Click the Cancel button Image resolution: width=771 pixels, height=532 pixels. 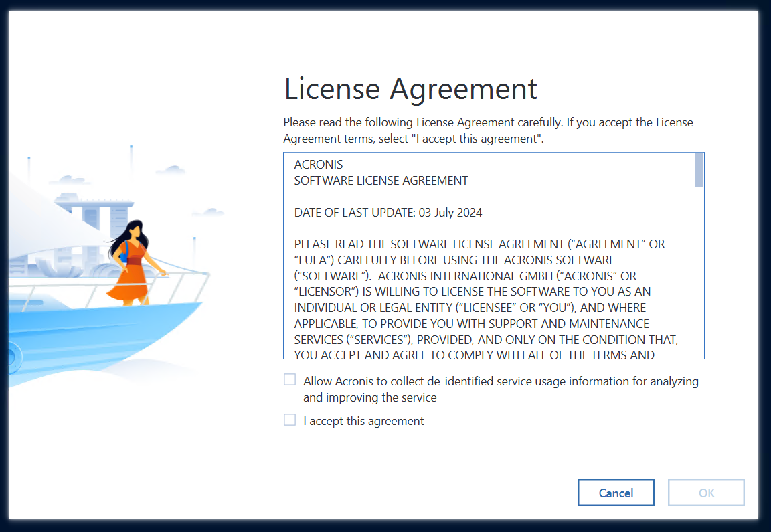point(616,493)
